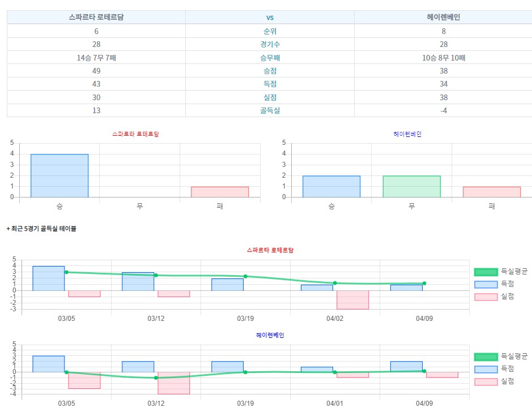Viewport: 532px width, 412px height.
Task: Click Heerenveen's 03/19 blue goals bar
Action: pos(227,367)
